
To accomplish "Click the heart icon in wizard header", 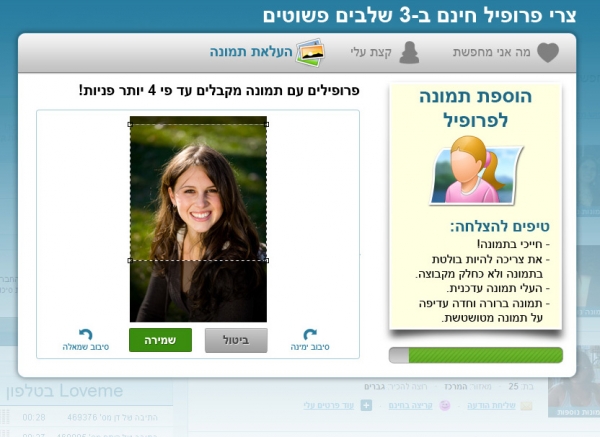I will point(548,52).
